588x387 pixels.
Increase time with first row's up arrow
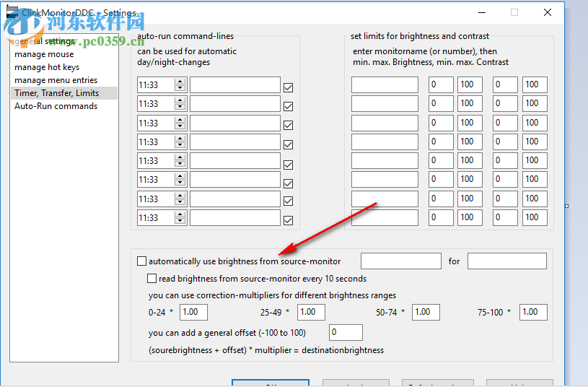(x=180, y=82)
